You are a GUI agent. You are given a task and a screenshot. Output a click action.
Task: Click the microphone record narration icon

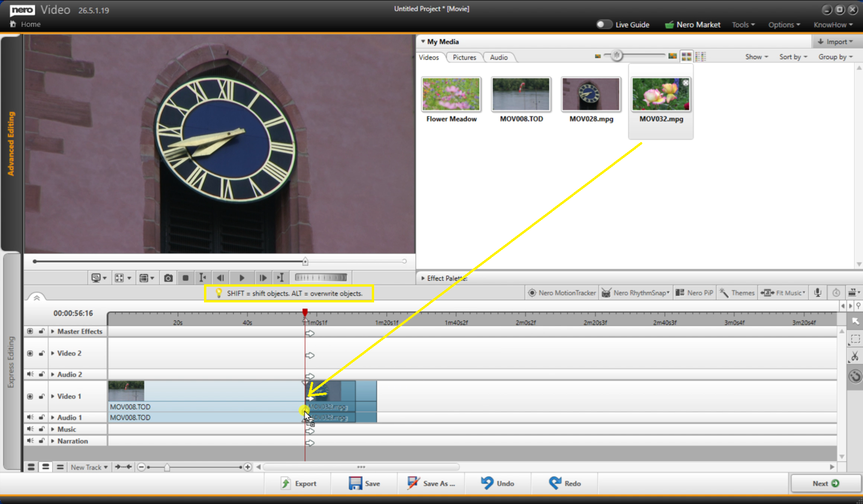[x=818, y=293]
